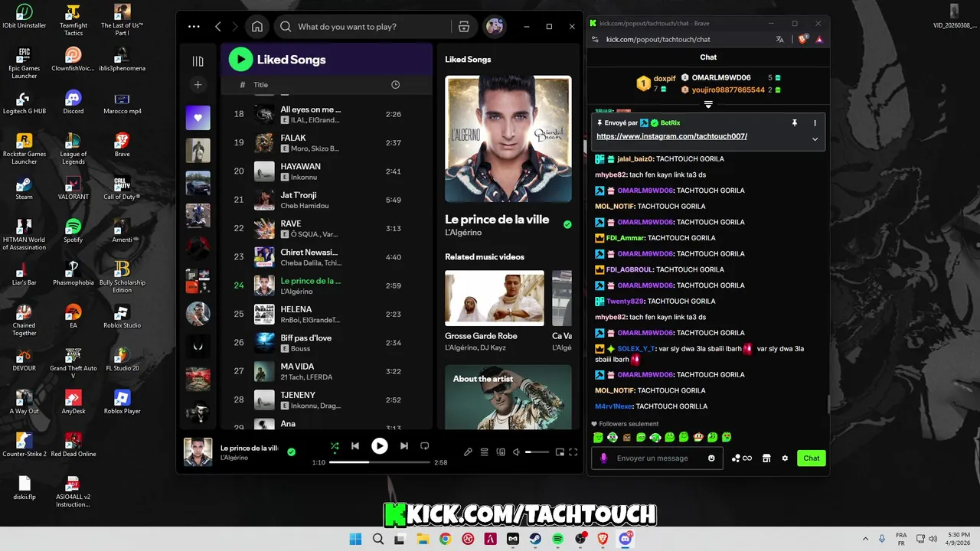The image size is (980, 551).
Task: Open Discord in the taskbar
Action: pyautogui.click(x=626, y=539)
